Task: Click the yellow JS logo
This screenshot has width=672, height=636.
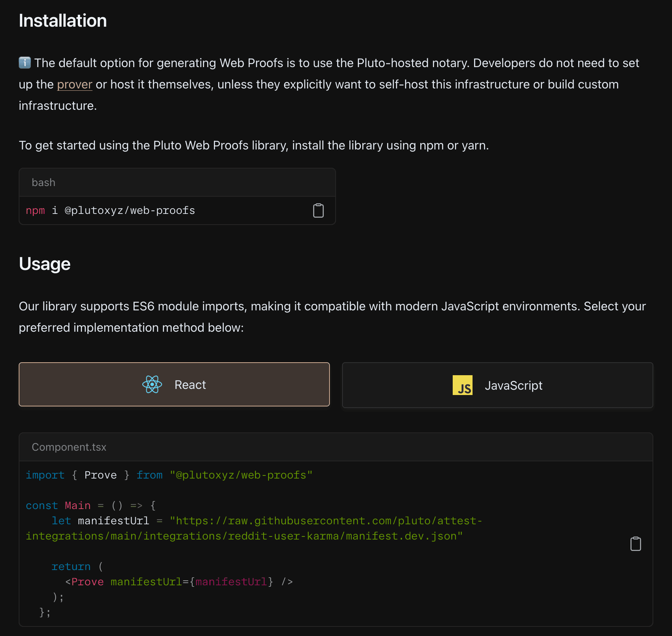Action: click(x=462, y=385)
